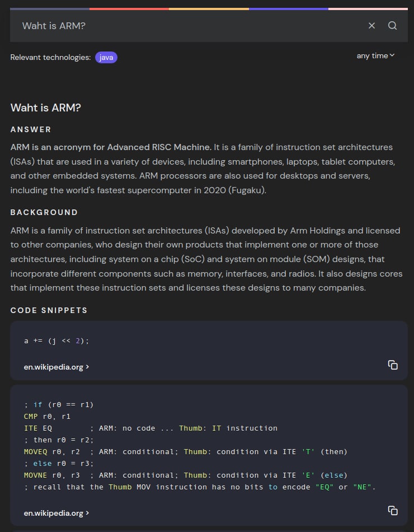Open the "any time" filter dropdown

coord(375,55)
